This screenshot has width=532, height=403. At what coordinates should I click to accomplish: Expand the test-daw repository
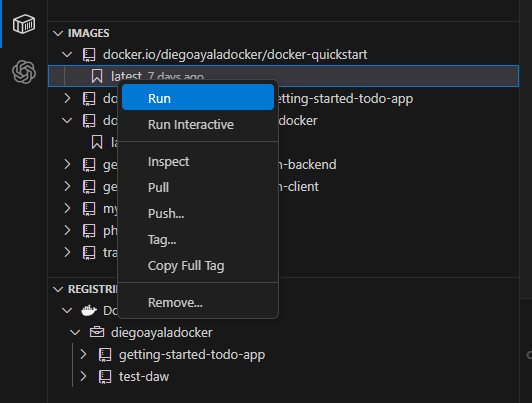(x=83, y=377)
